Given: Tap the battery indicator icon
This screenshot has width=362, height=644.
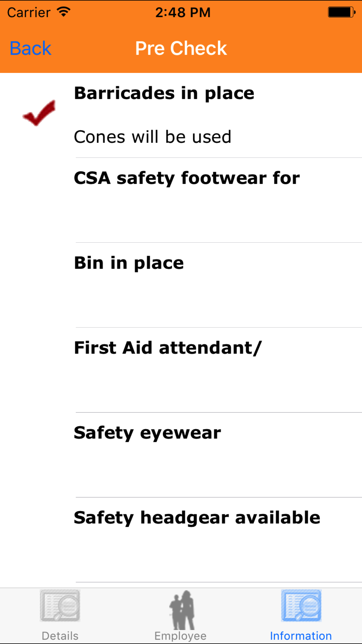Looking at the screenshot, I should [341, 12].
